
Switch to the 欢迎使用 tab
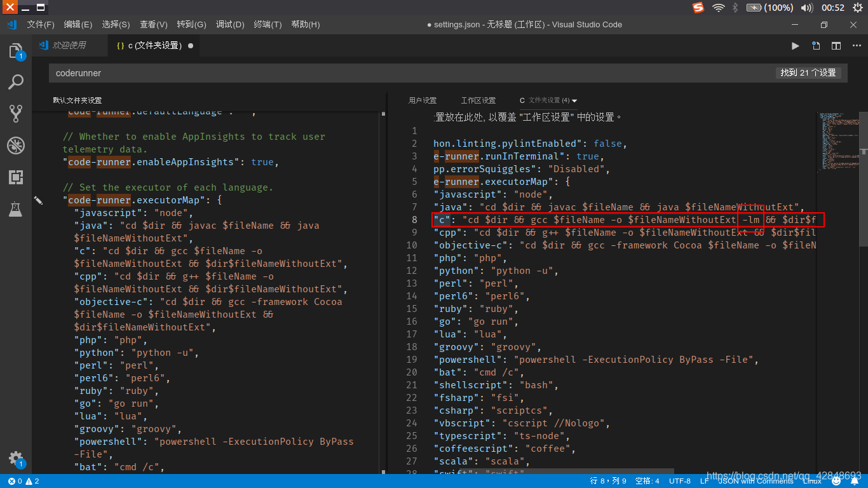tap(69, 45)
